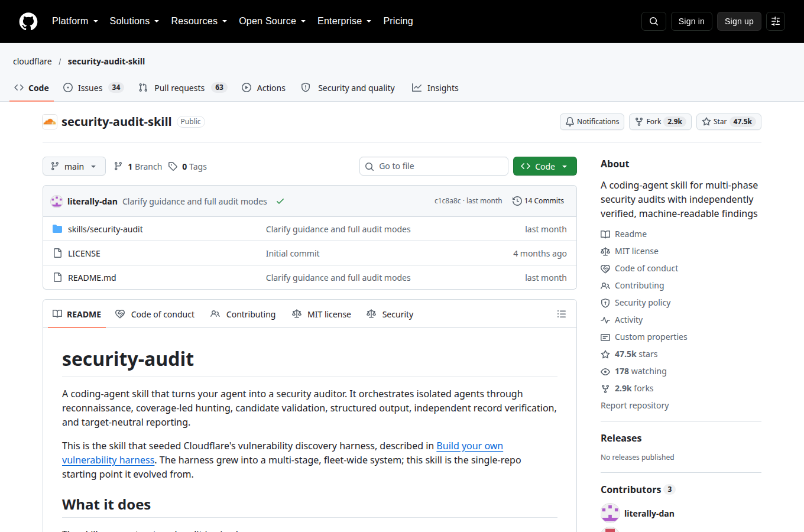Open Code of conduct in About sidebar
Viewport: 804px width, 532px height.
640,268
